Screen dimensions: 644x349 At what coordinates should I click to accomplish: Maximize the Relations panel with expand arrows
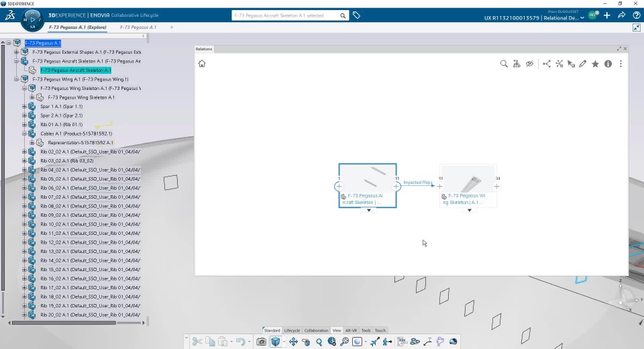(619, 48)
